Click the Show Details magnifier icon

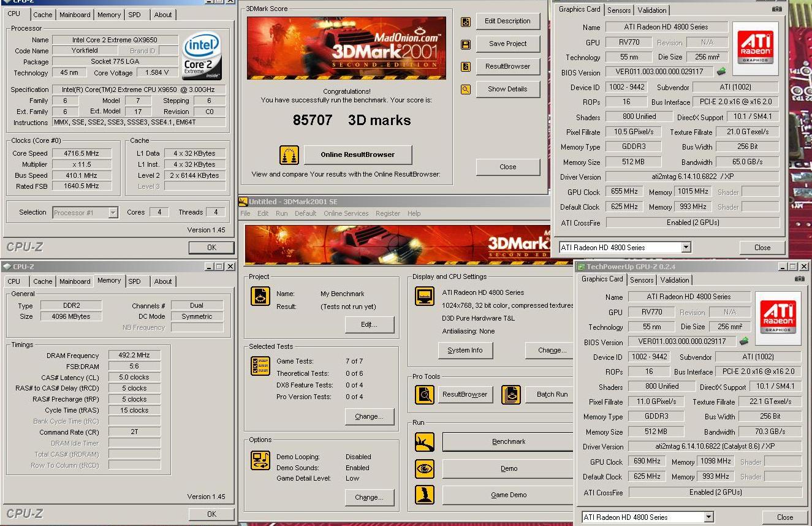pos(466,90)
